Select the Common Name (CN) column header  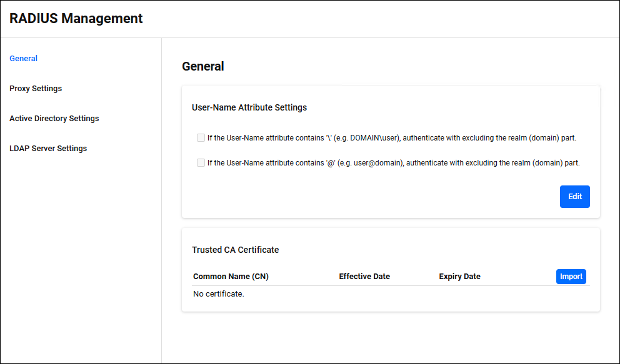tap(231, 277)
